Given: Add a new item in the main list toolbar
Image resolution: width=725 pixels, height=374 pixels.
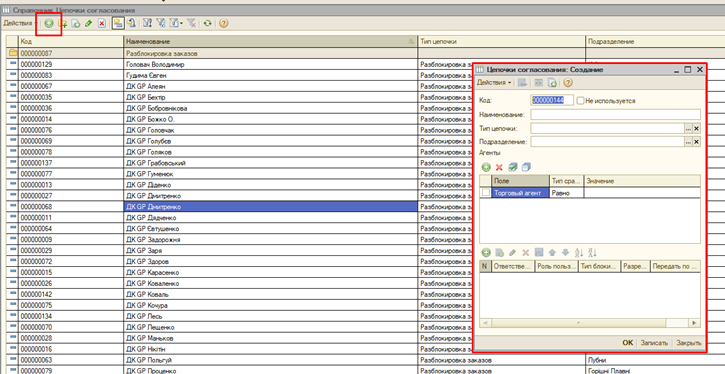Looking at the screenshot, I should point(49,23).
